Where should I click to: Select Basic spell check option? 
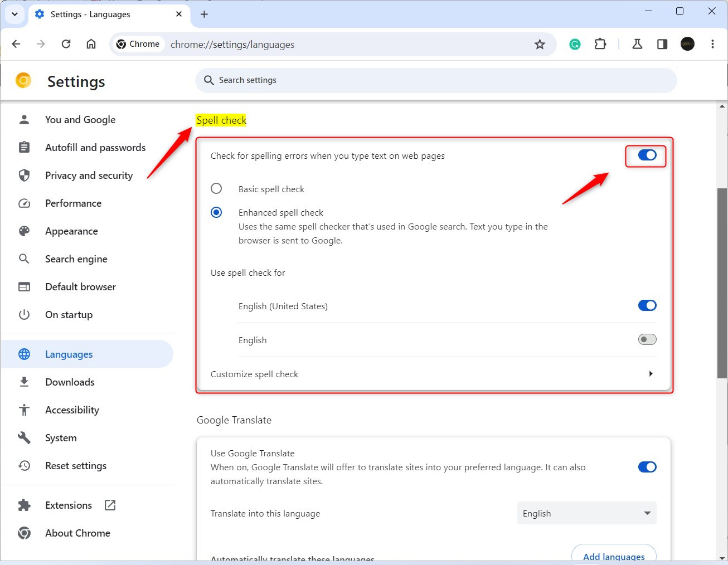pyautogui.click(x=216, y=188)
